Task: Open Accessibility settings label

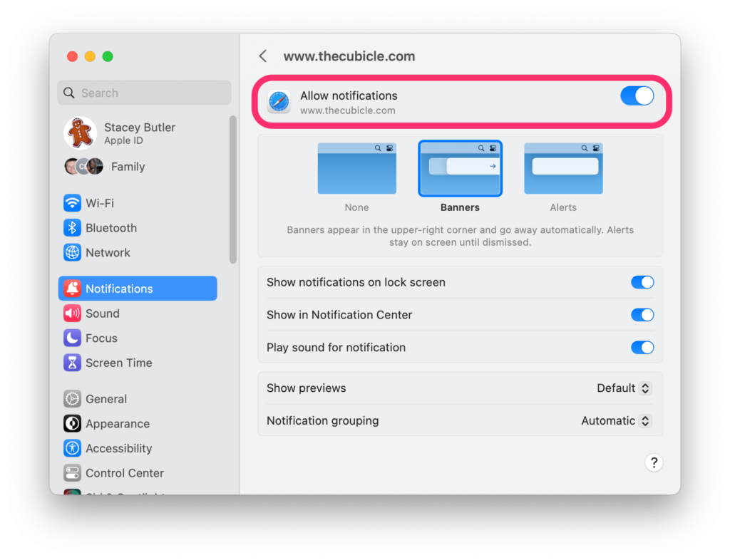Action: point(119,448)
